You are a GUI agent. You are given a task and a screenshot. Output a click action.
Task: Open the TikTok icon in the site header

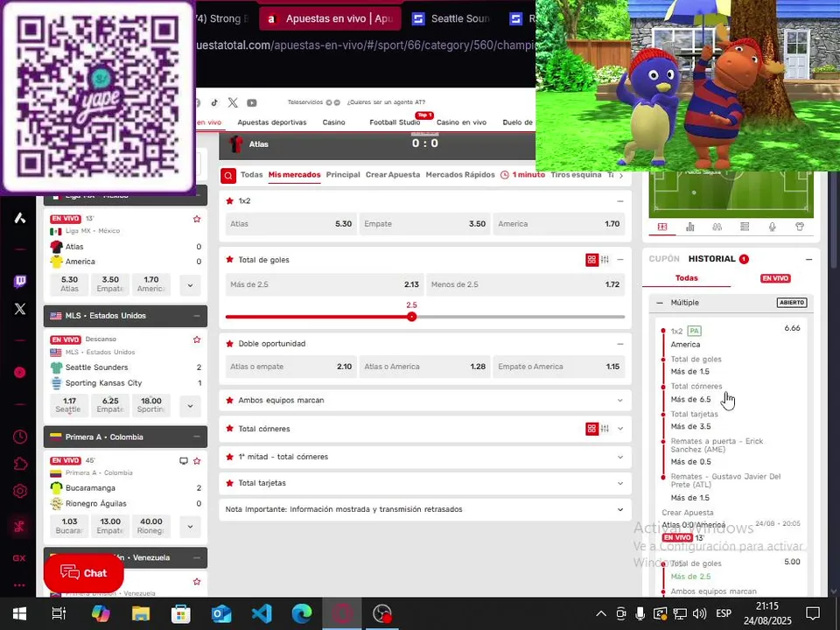(x=214, y=102)
